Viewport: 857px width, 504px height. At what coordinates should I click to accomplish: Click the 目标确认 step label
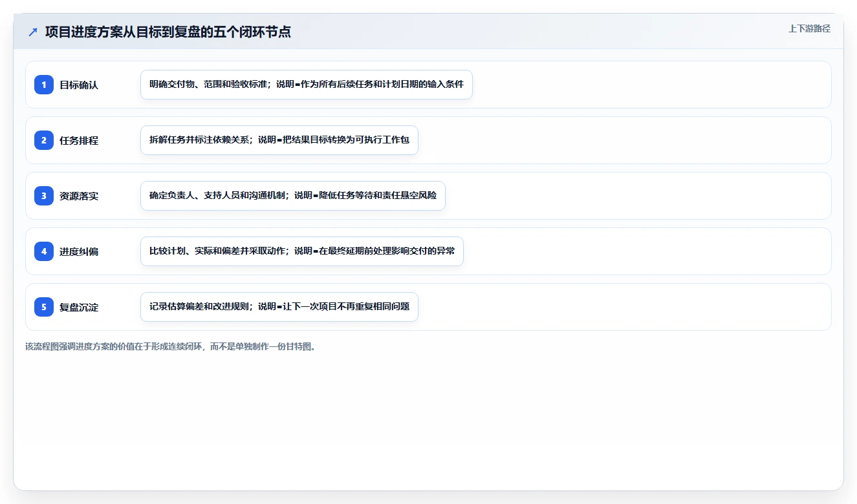click(x=79, y=85)
